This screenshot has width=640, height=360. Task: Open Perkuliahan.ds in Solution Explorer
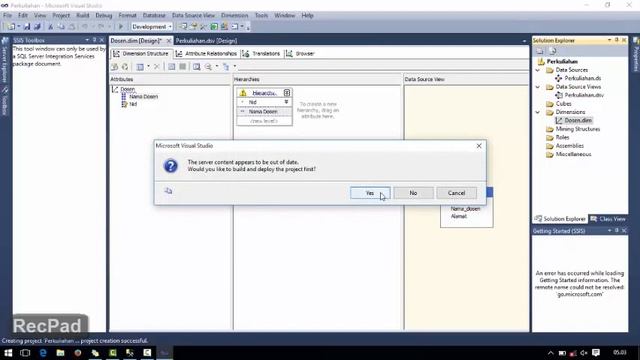pos(582,78)
